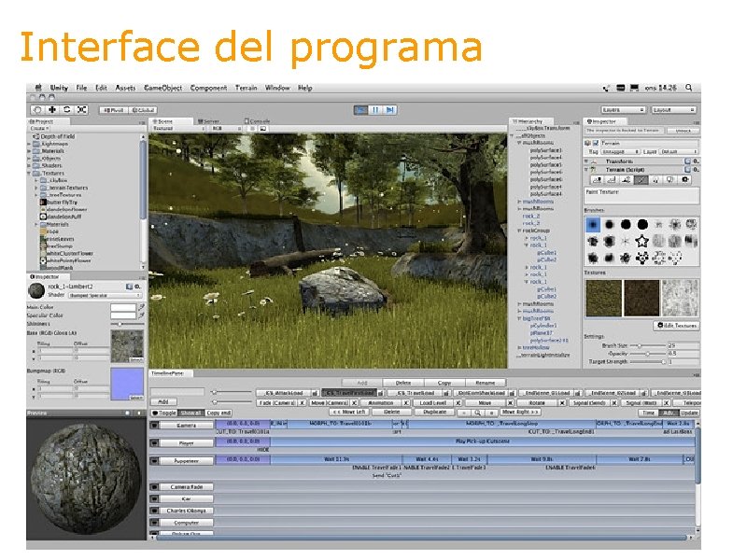Select the grass terrain texture thumbnail
The image size is (747, 560).
point(603,298)
